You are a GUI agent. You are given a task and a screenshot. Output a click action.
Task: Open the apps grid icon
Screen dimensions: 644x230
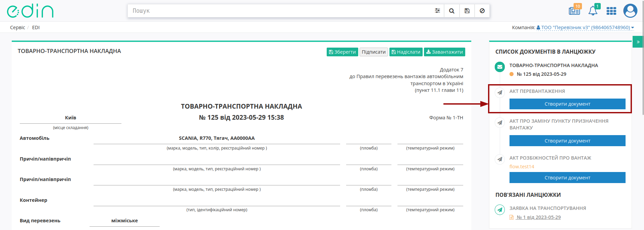click(611, 11)
